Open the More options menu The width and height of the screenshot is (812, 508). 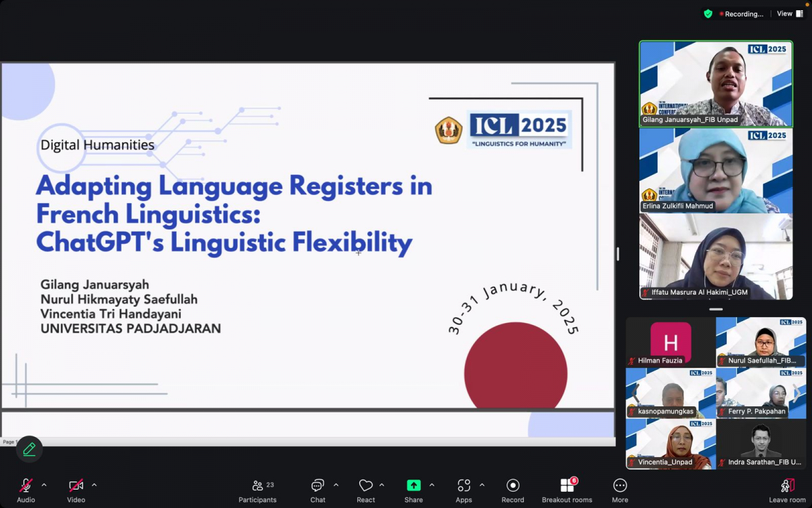[x=620, y=490]
